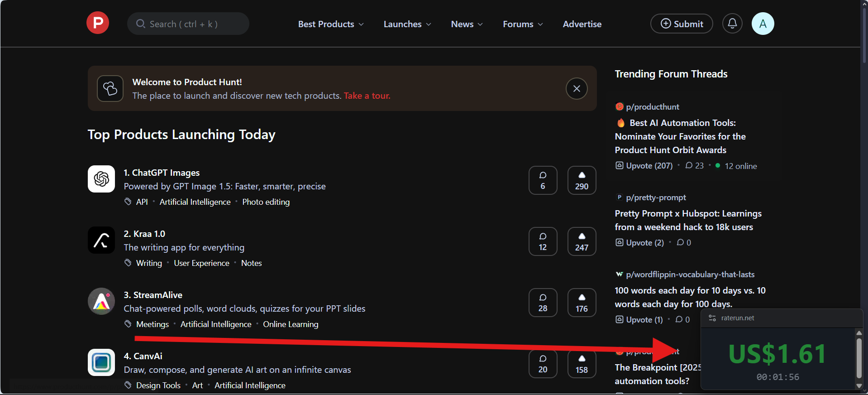868x395 pixels.
Task: Expand the Forums dropdown
Action: pyautogui.click(x=523, y=24)
